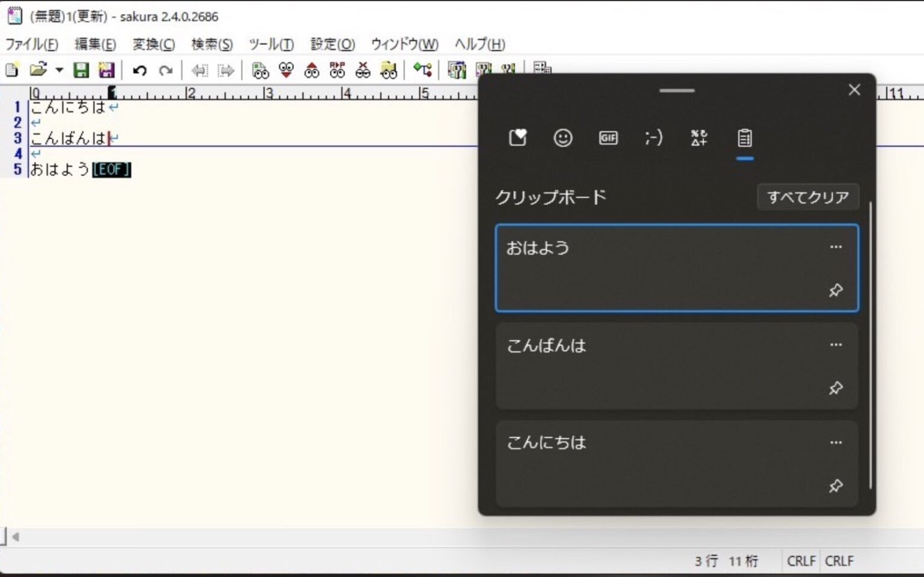The width and height of the screenshot is (924, 577).
Task: Click the outline analysis icon
Action: coord(422,70)
